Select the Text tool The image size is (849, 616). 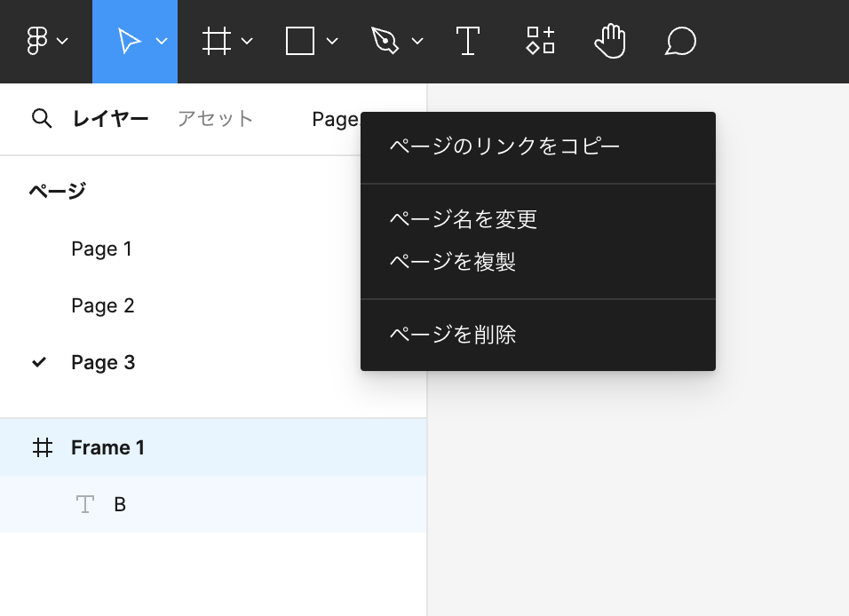click(x=467, y=41)
